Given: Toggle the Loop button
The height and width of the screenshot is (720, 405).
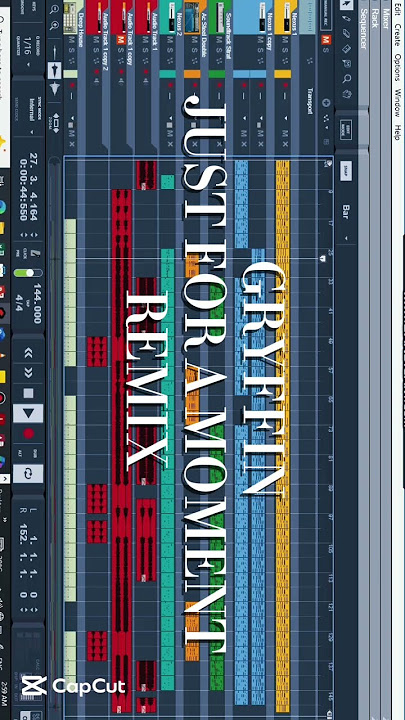Looking at the screenshot, I should 28,473.
